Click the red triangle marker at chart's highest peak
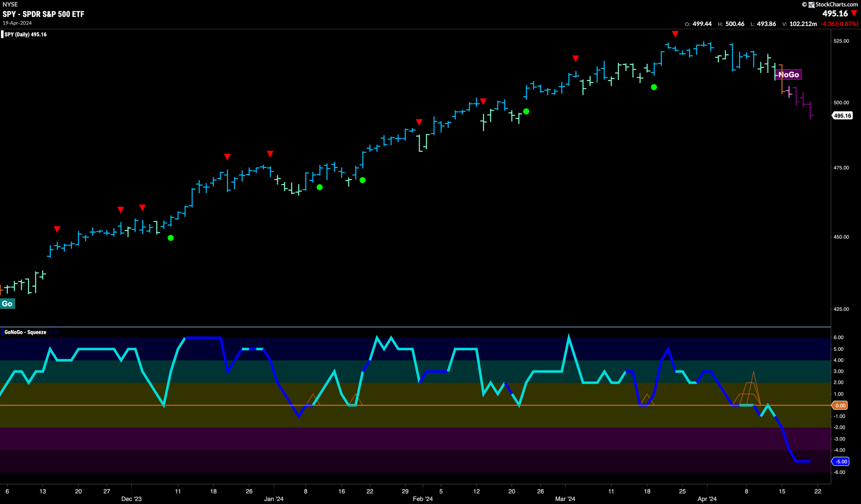The image size is (861, 504). coord(675,34)
